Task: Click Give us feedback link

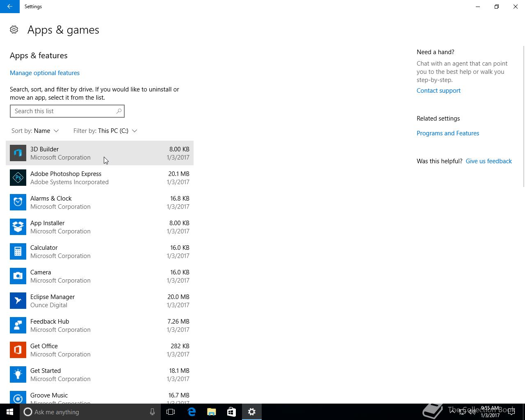Action: tap(489, 161)
